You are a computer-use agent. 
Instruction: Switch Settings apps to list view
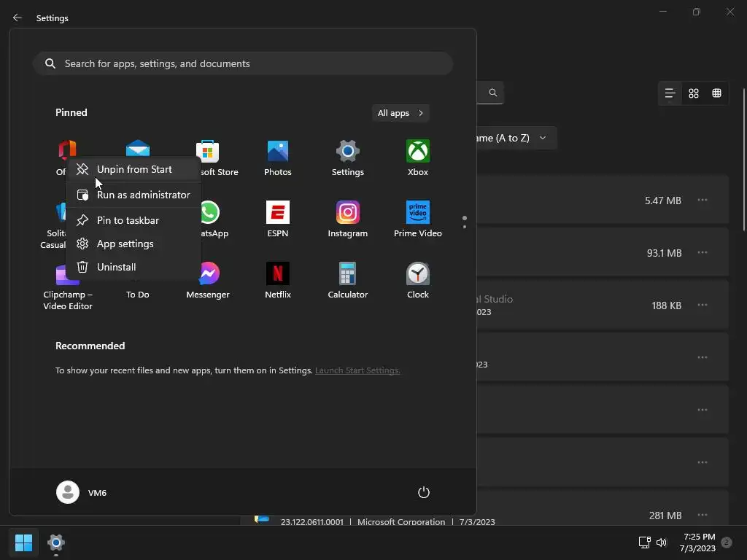coord(670,93)
